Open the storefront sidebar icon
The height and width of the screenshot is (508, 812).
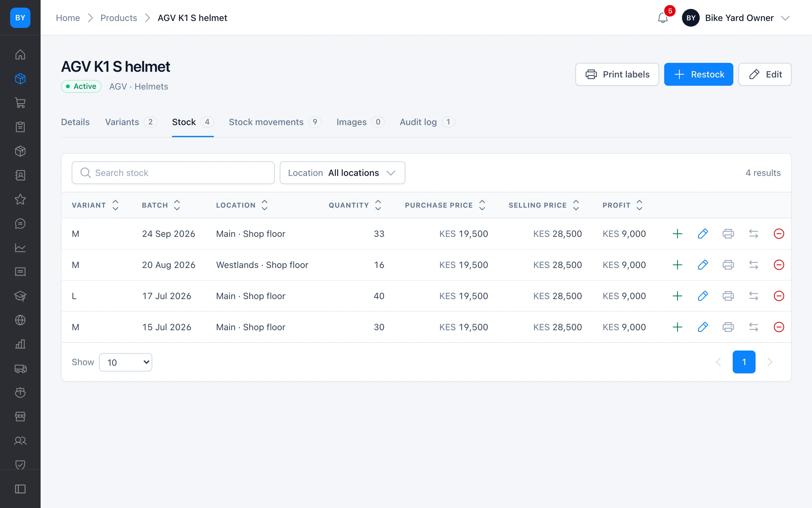[x=20, y=417]
